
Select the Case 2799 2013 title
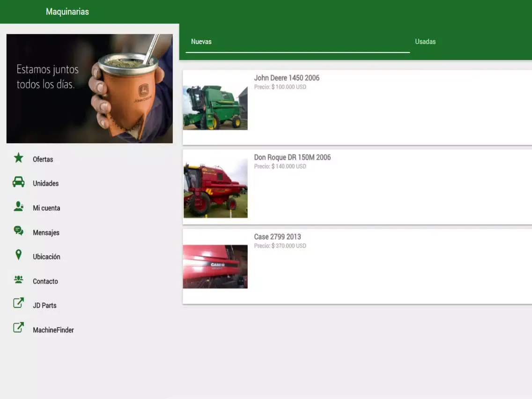[x=278, y=237]
